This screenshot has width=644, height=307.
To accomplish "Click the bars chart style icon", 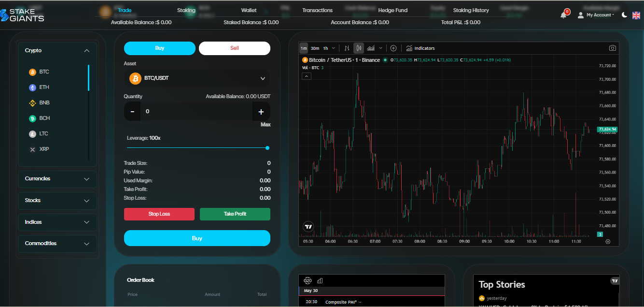I will click(347, 48).
